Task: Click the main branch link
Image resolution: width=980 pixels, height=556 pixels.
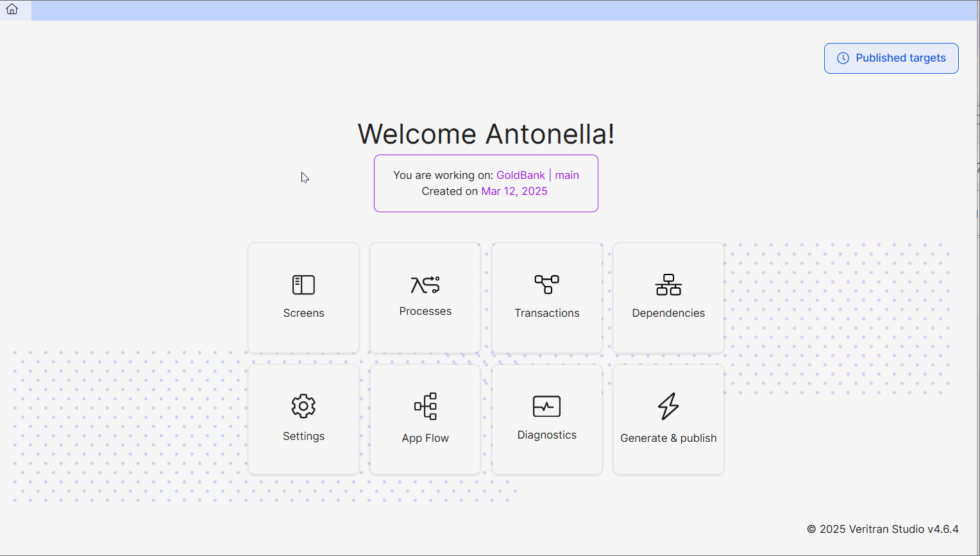Action: [x=567, y=174]
